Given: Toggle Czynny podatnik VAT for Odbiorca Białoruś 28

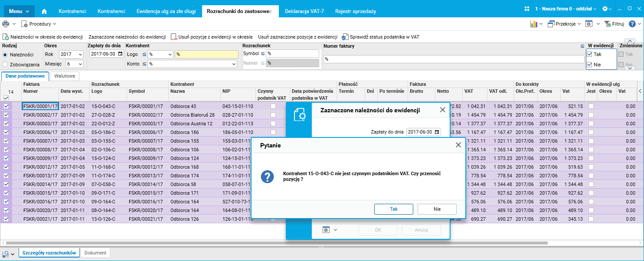Looking at the screenshot, I should point(273,115).
